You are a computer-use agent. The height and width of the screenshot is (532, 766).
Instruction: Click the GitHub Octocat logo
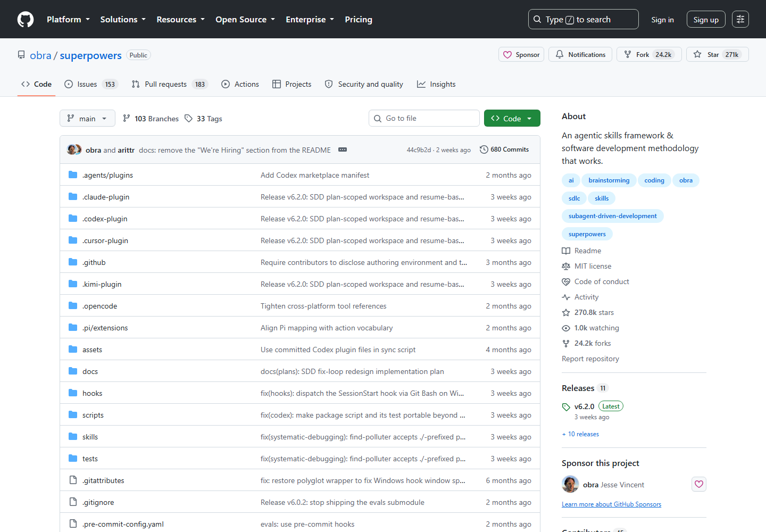point(26,19)
